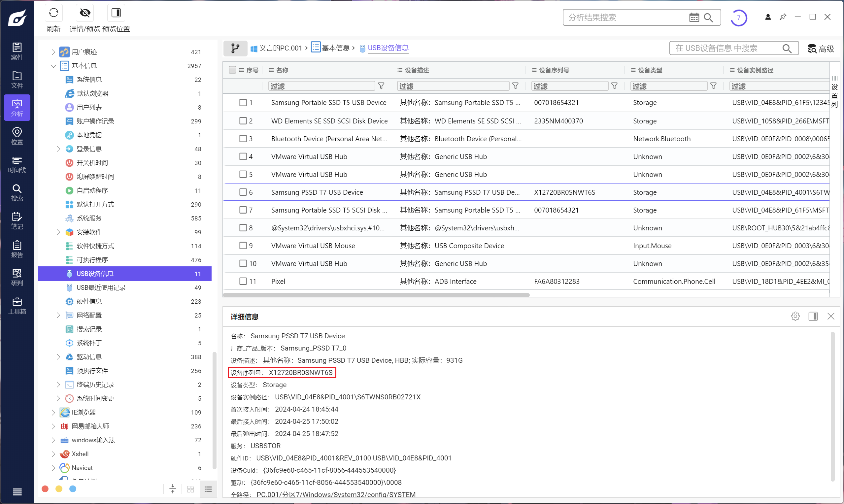Sort by the 设备序列号 column header
Viewport: 844px width, 504px height.
point(554,70)
